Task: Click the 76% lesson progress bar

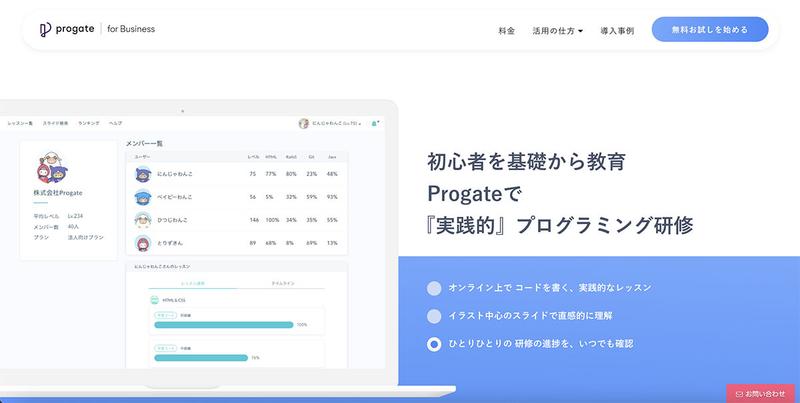Action: (x=201, y=358)
